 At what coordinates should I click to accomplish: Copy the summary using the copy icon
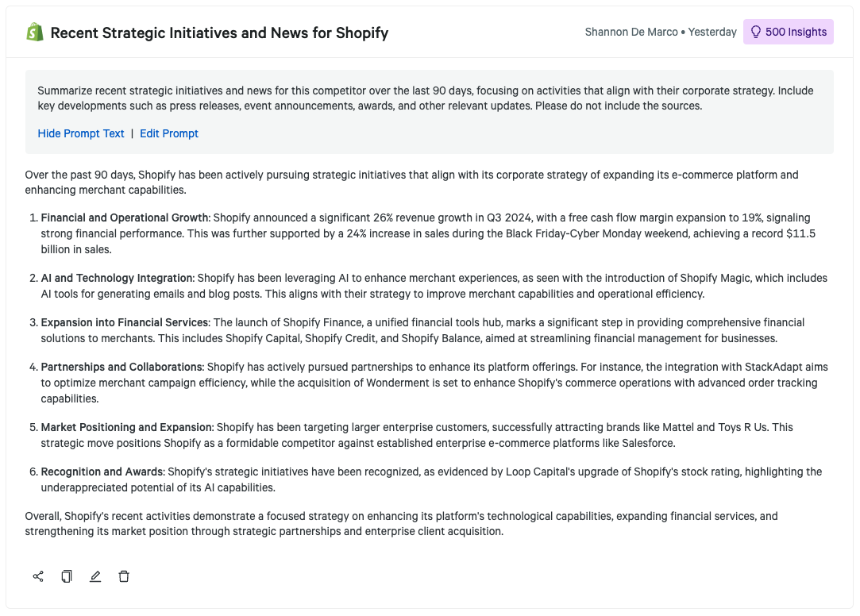tap(67, 576)
